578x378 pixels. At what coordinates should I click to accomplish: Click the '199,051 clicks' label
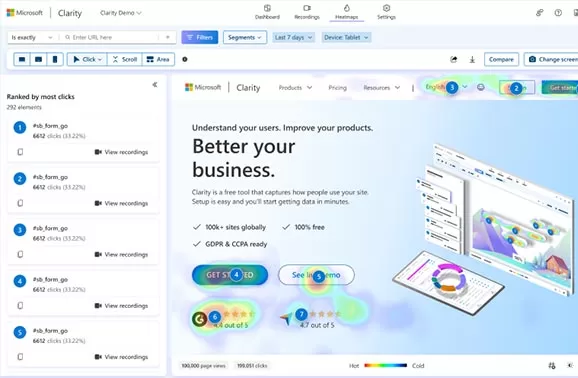pos(252,366)
